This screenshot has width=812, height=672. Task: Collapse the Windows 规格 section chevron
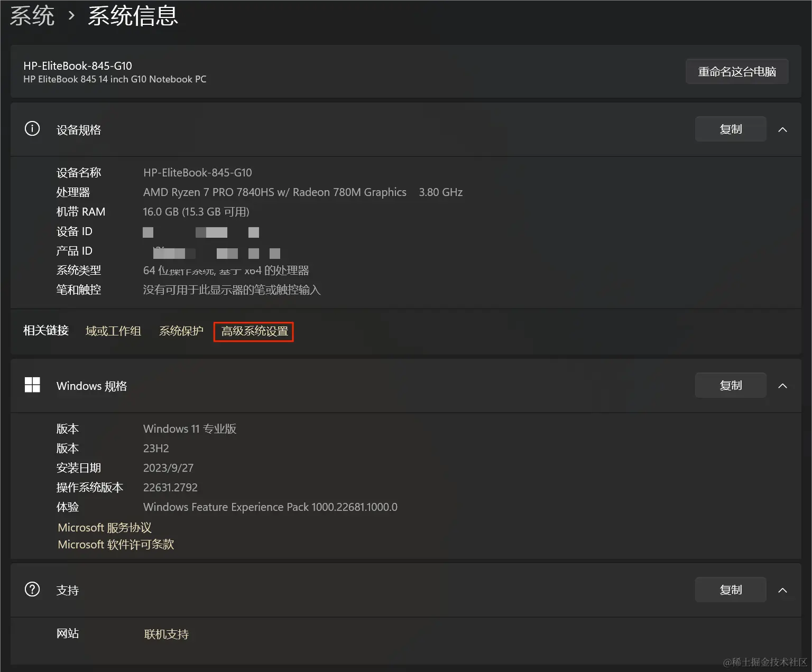782,386
